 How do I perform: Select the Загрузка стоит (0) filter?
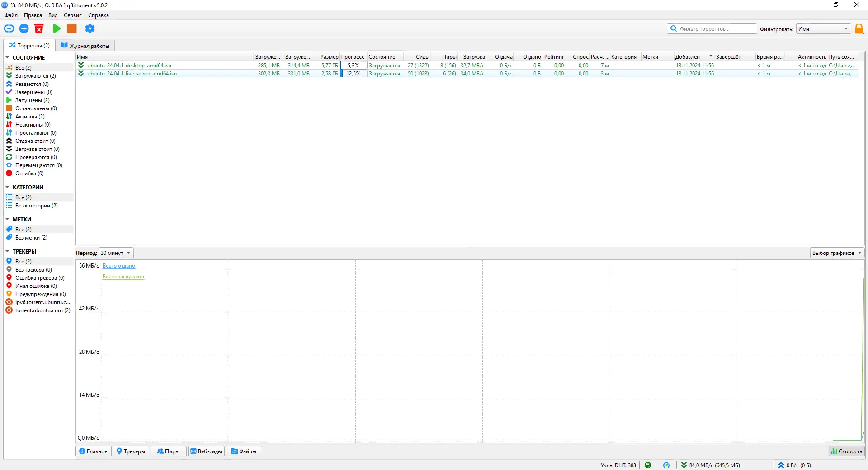pos(38,149)
